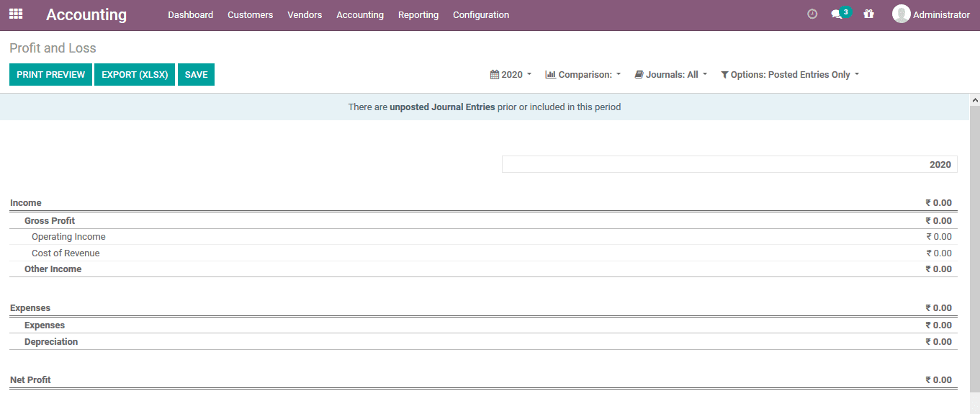Click the indented Expenses sub-row
Image resolution: width=980 pixels, height=414 pixels.
[483, 325]
